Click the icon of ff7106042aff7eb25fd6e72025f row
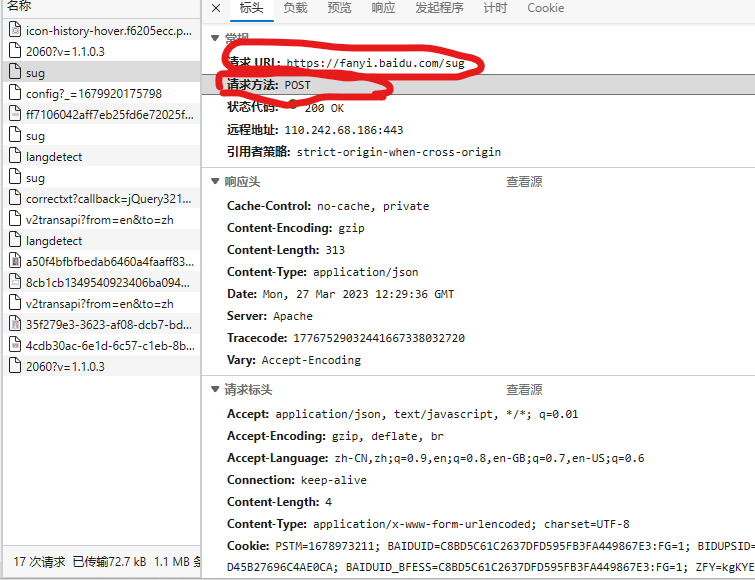 click(15, 114)
